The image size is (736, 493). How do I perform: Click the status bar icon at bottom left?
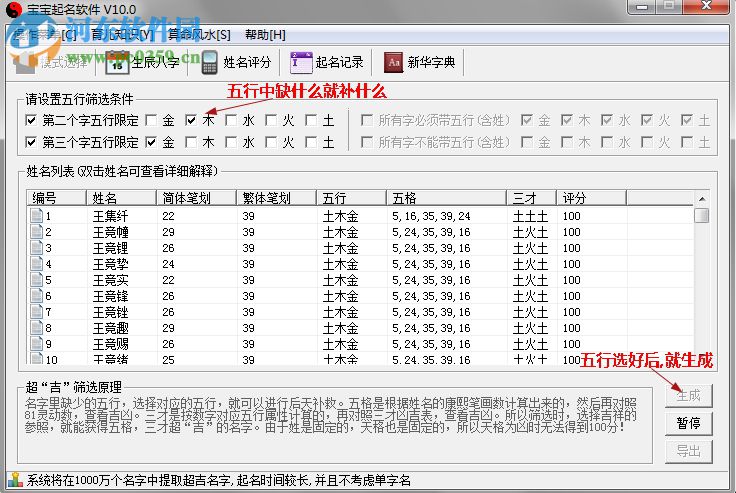pyautogui.click(x=15, y=479)
